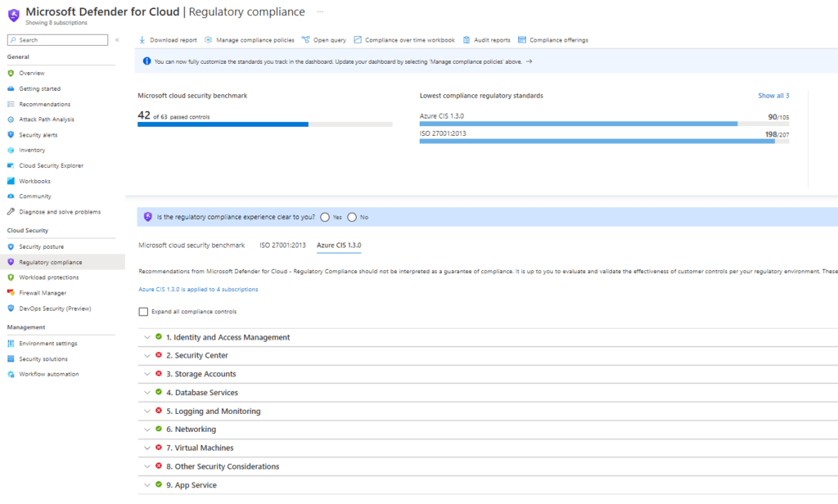The width and height of the screenshot is (838, 504).
Task: Click the Security posture shield icon
Action: (x=11, y=247)
